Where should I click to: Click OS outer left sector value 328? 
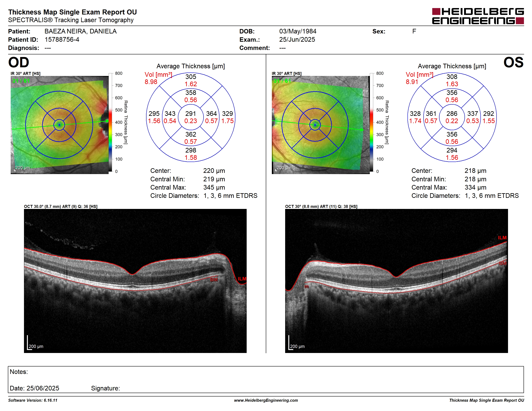pyautogui.click(x=415, y=114)
